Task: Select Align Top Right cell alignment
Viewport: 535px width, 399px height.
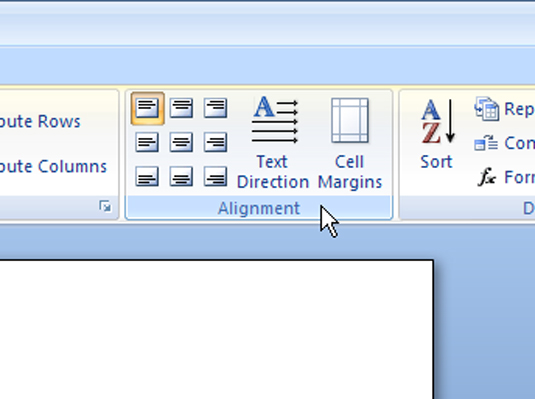Action: click(215, 108)
